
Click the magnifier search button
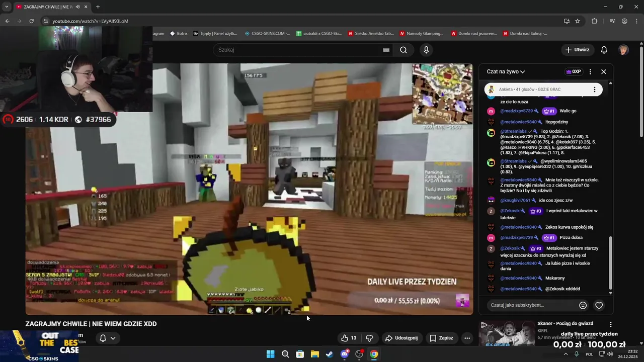(404, 50)
